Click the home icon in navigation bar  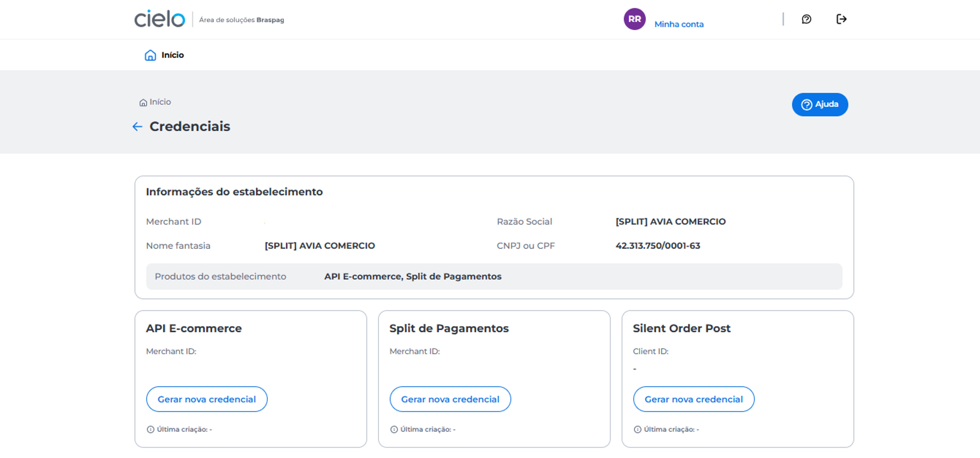point(150,55)
